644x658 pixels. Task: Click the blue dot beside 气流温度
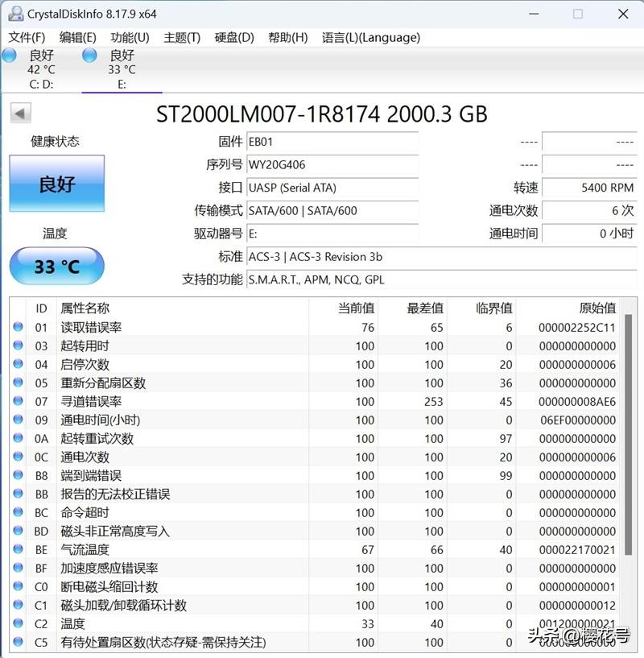coord(18,549)
